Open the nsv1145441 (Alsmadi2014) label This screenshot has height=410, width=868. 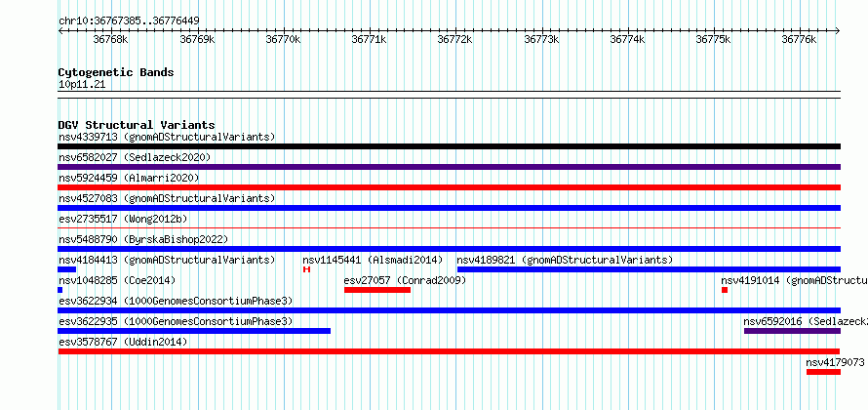pos(374,260)
